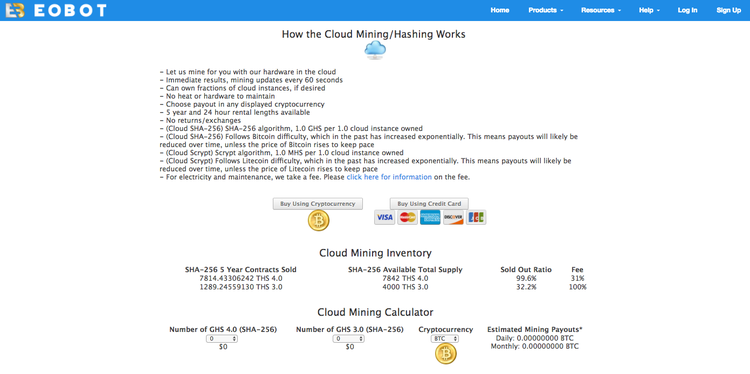Click SHA-256 5 Year Contracts Sold header
The image size is (750, 374).
point(241,270)
